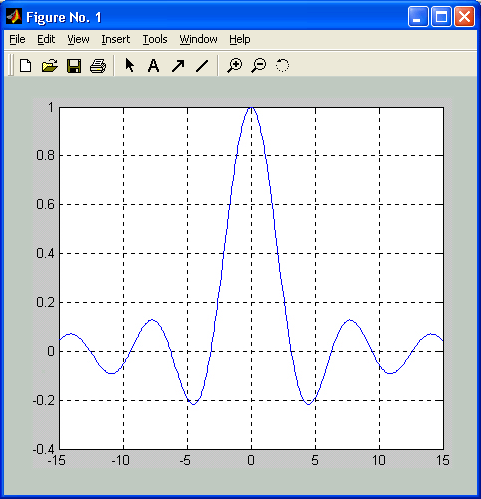Open a file using folder icon
This screenshot has height=499, width=481.
pos(50,65)
